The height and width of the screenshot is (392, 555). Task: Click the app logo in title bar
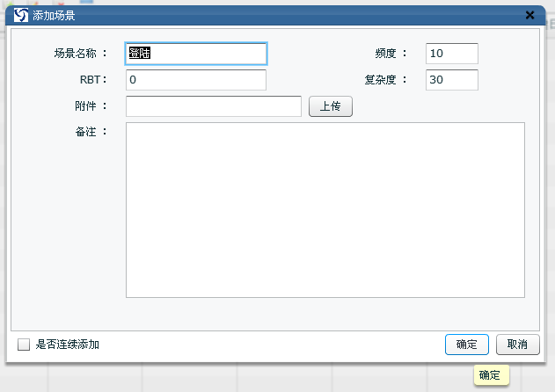point(21,15)
